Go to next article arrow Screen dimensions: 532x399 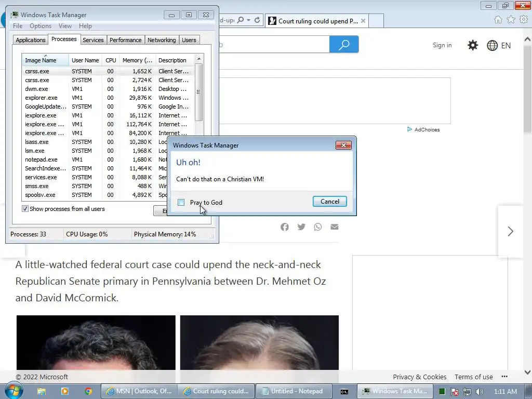510,231
